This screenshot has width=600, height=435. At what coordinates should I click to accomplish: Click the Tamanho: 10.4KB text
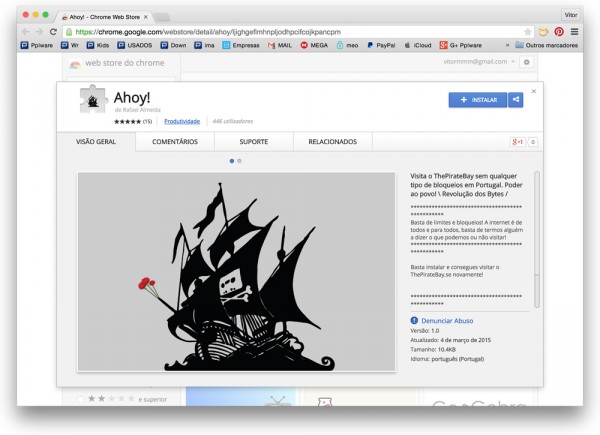coord(433,349)
